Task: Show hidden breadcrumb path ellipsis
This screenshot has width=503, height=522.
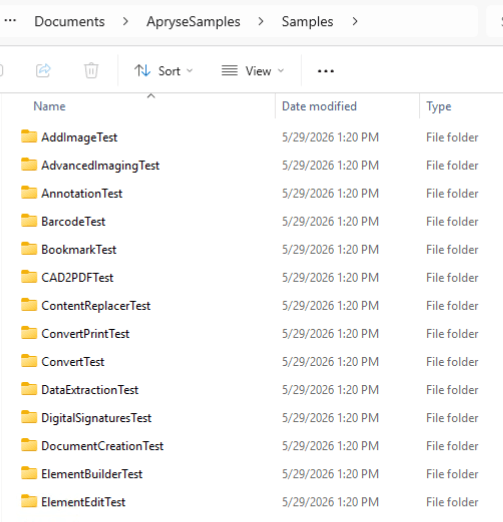Action: point(10,21)
